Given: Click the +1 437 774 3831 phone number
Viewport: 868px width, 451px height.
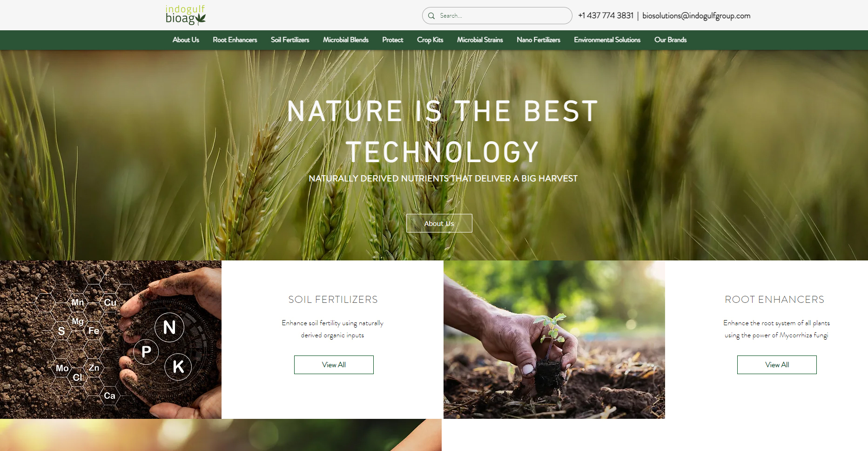Looking at the screenshot, I should [x=605, y=15].
